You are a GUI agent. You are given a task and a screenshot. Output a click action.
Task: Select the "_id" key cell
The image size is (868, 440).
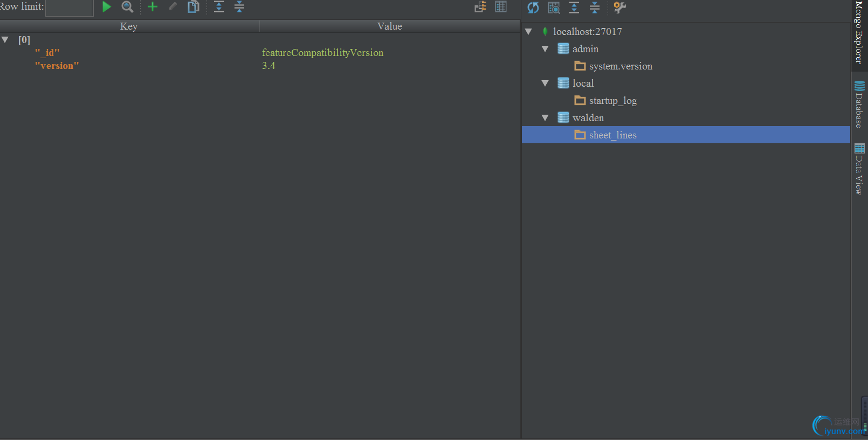coord(47,53)
